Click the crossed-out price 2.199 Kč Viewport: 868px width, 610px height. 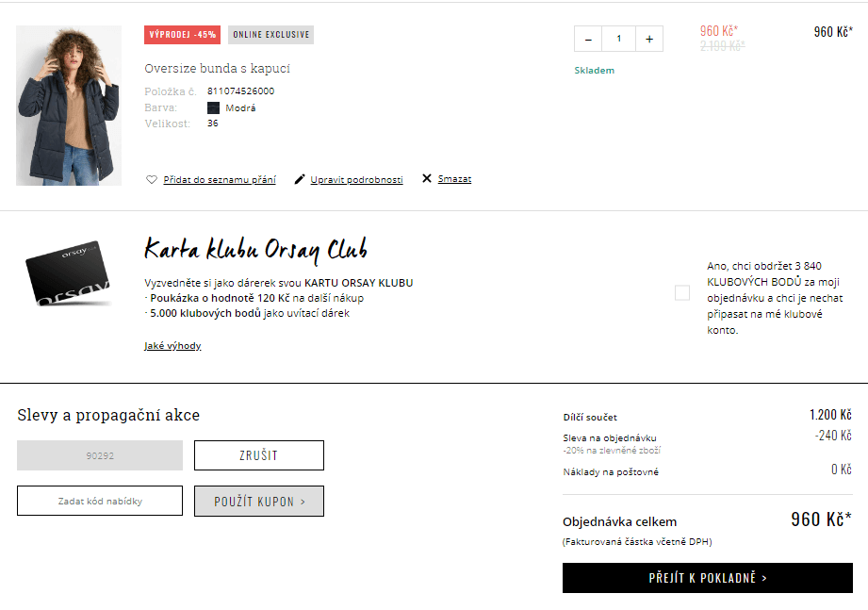723,46
